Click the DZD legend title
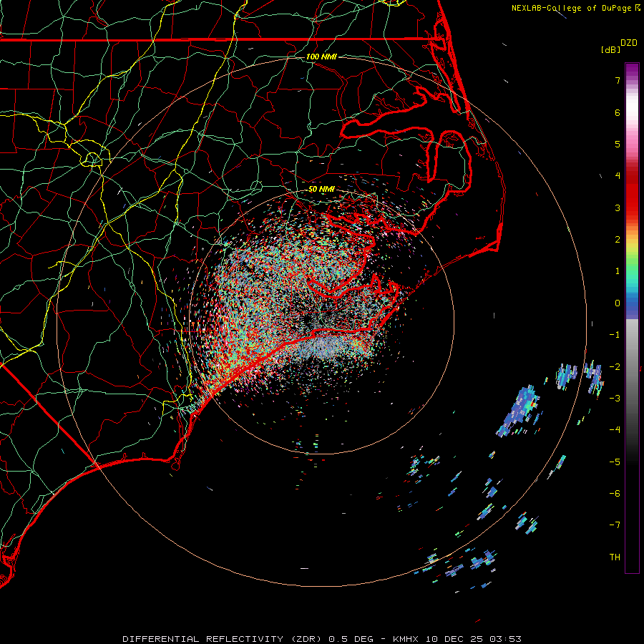 tap(629, 43)
